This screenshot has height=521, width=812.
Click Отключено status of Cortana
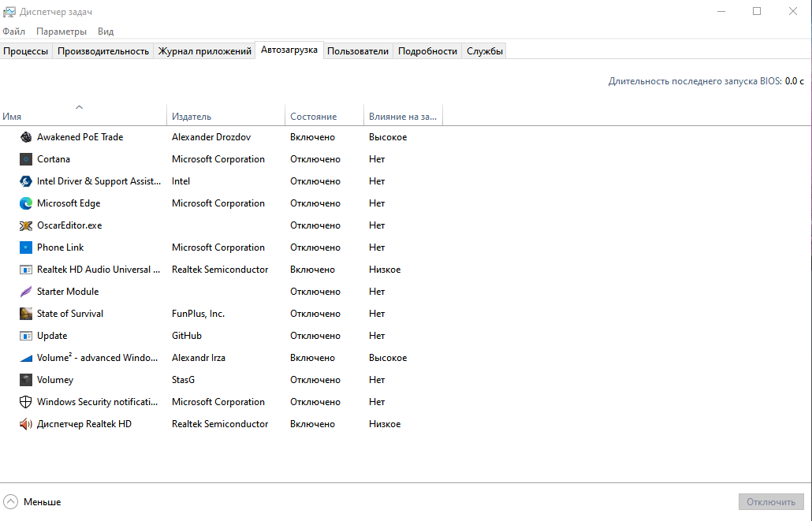click(315, 159)
